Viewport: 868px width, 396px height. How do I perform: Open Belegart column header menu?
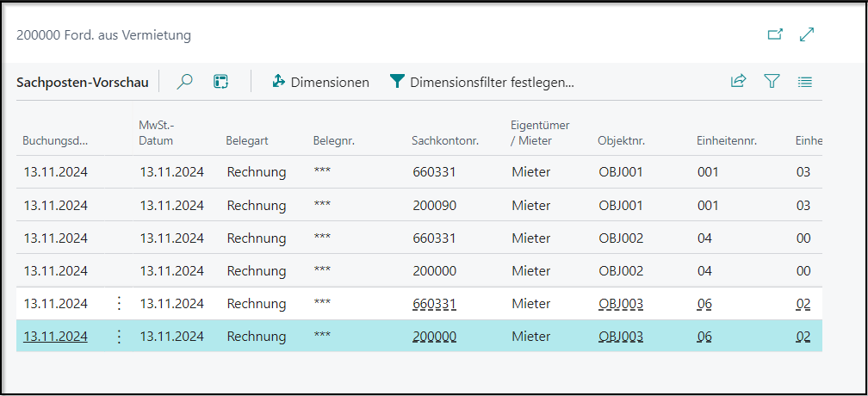pos(247,140)
